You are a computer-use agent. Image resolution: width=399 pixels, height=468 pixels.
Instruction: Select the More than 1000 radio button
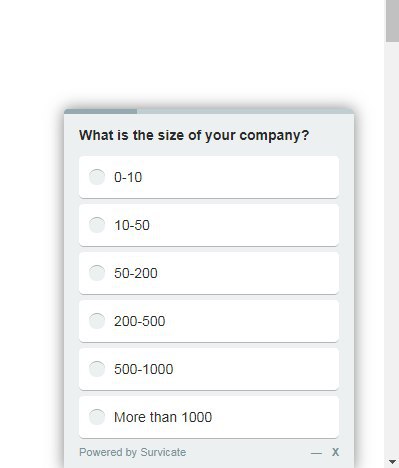97,417
